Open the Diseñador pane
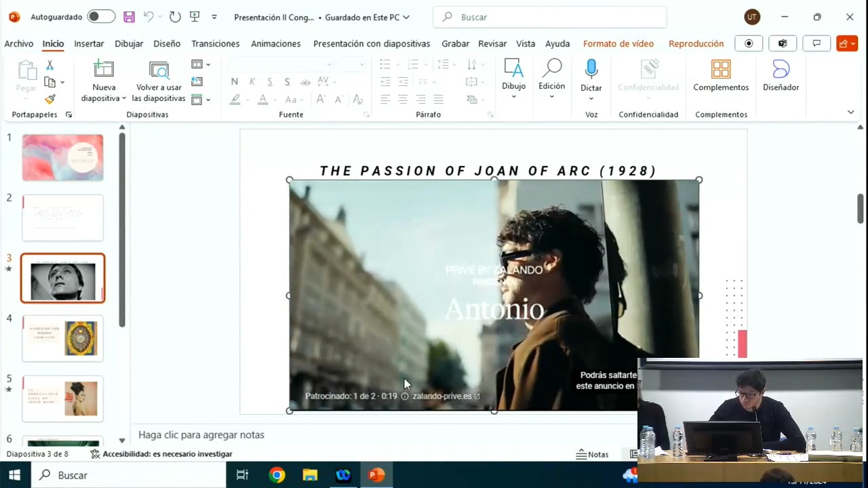This screenshot has width=868, height=488. pos(781,75)
